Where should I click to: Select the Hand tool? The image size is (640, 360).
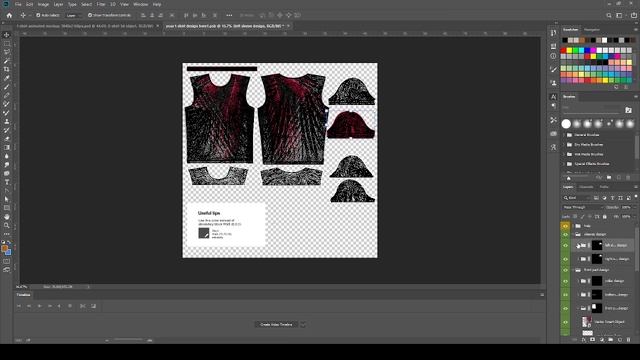tap(7, 217)
